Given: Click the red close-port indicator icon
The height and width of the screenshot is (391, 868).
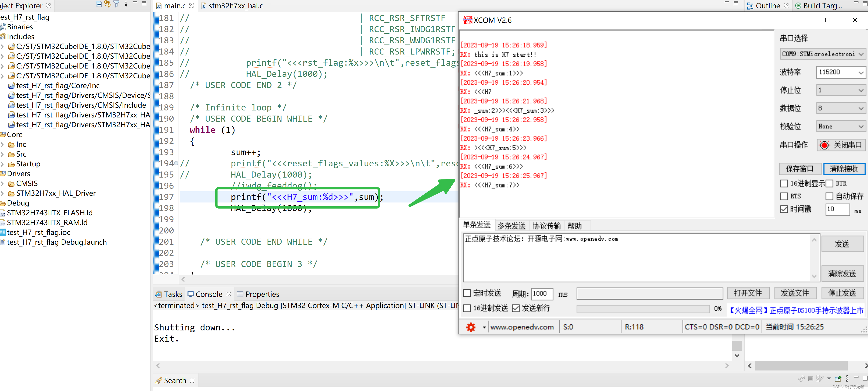Looking at the screenshot, I should (824, 145).
